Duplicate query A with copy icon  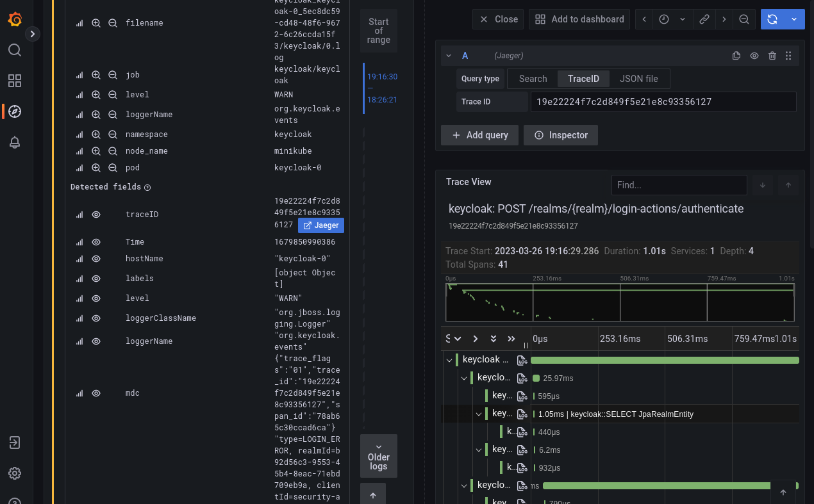(x=736, y=56)
